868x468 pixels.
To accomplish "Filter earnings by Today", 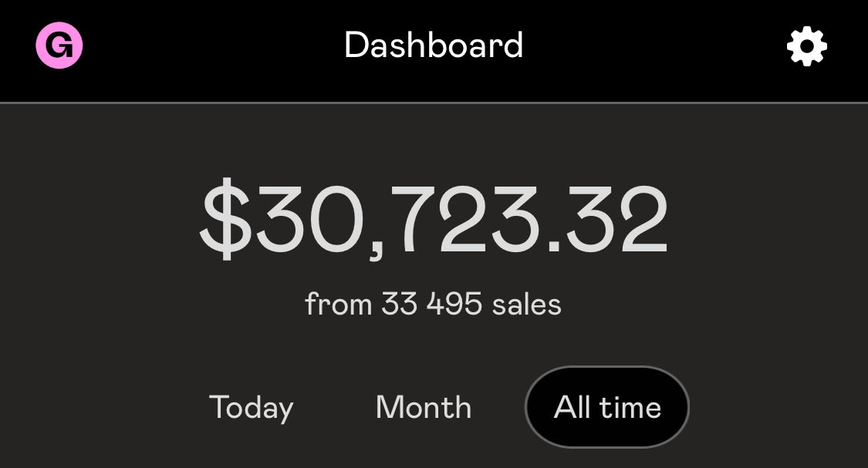I will [x=252, y=407].
